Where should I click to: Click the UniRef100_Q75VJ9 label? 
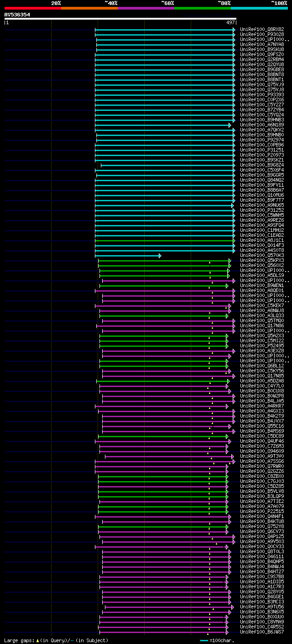[262, 85]
